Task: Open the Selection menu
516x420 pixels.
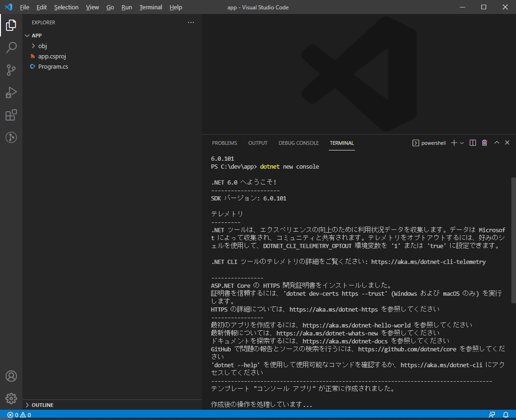Action: (x=66, y=7)
